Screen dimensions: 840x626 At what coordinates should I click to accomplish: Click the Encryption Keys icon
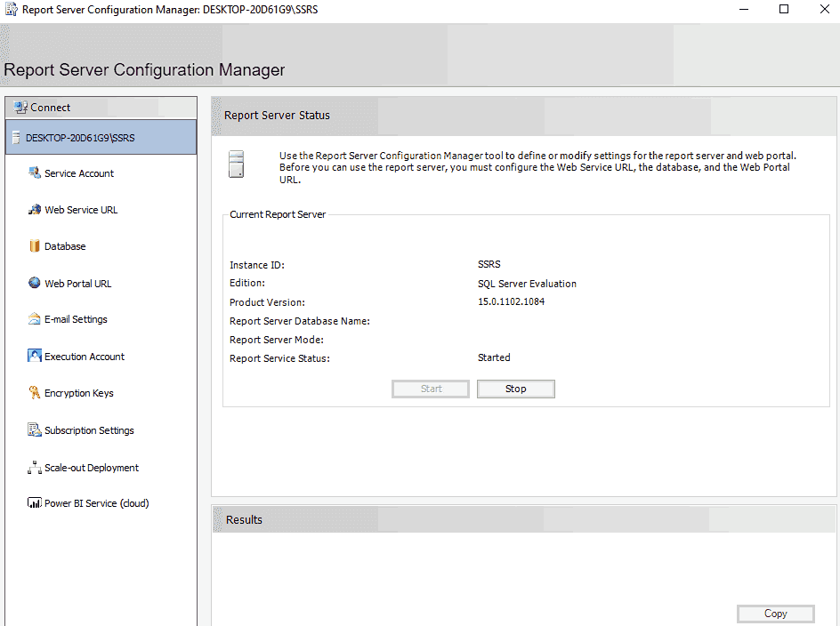[x=35, y=393]
